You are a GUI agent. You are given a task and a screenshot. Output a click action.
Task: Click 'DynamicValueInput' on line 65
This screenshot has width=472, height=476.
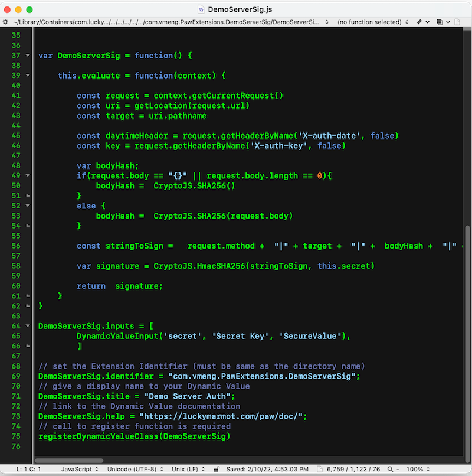coord(117,336)
